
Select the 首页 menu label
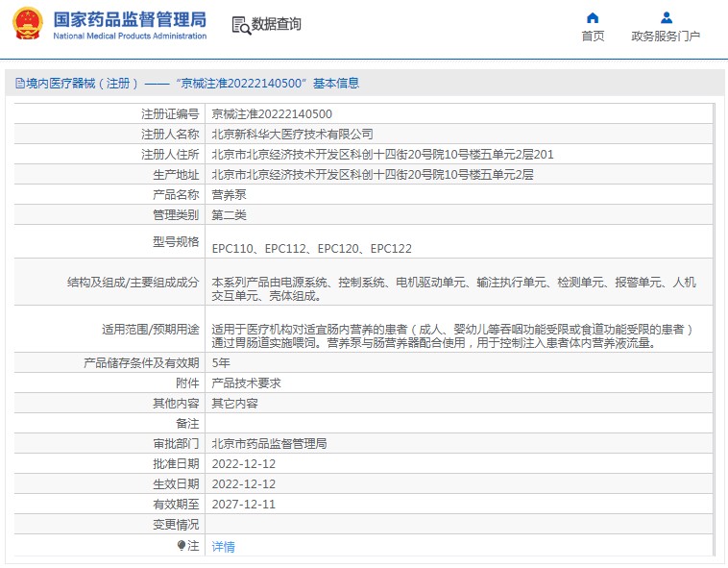[x=593, y=37]
